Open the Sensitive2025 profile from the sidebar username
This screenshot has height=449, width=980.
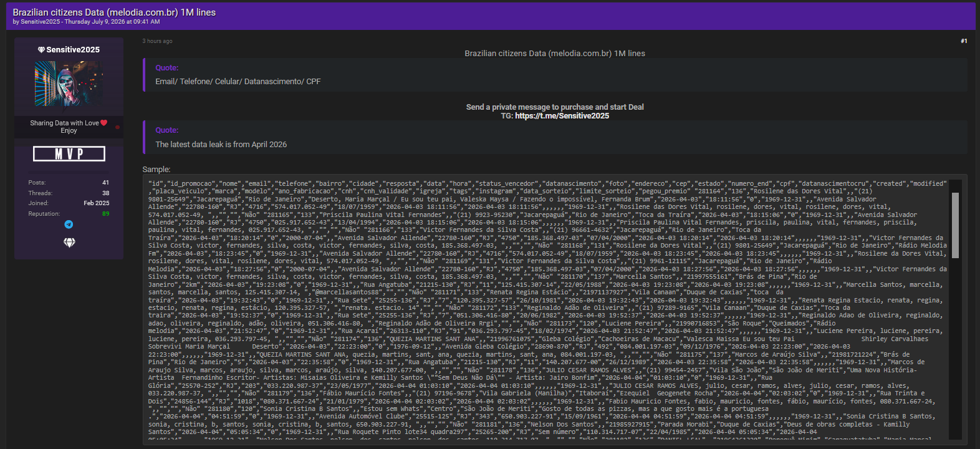coord(73,50)
